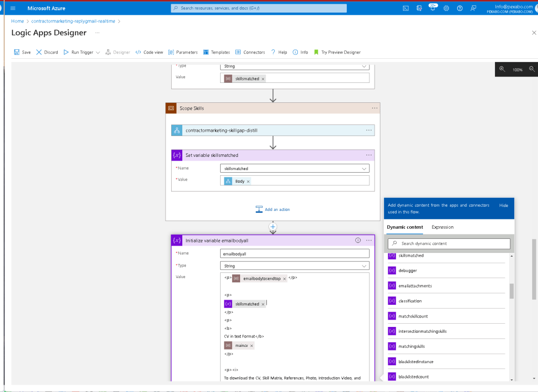Hide the dynamic content panel
538x392 pixels.
click(504, 205)
